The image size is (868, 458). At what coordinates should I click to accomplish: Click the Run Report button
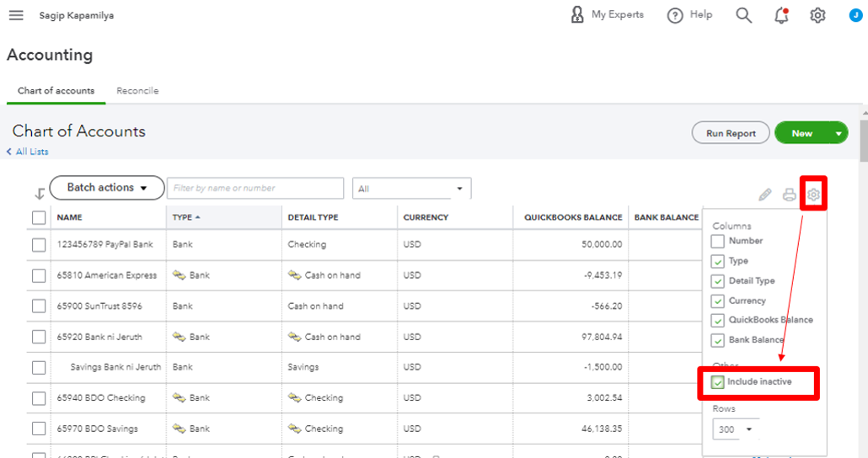[731, 133]
